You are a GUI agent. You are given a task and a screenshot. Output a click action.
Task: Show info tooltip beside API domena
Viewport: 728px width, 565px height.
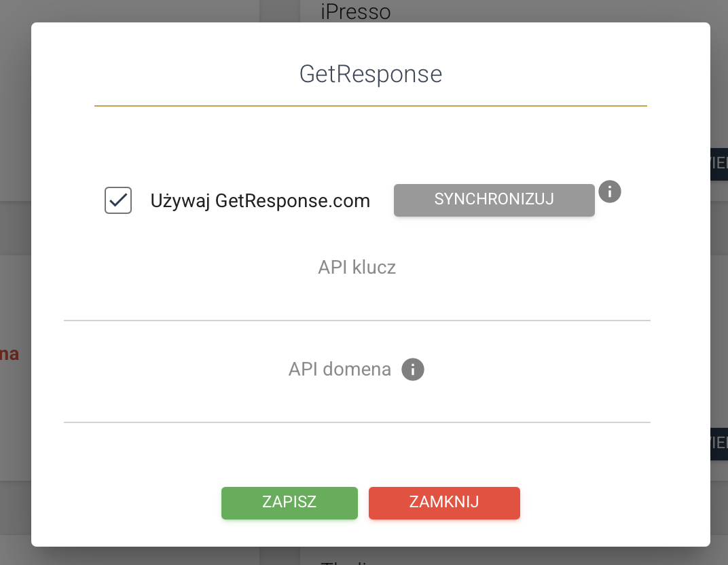tap(413, 369)
